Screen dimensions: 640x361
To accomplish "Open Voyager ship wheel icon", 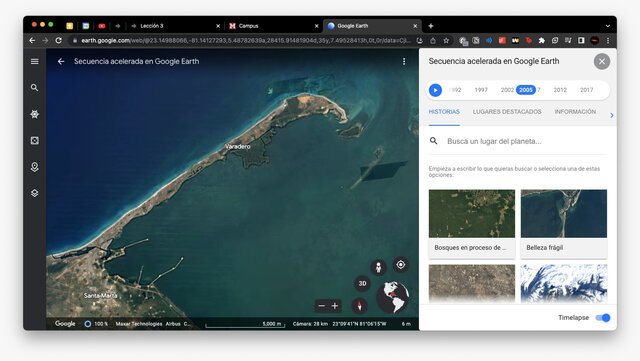I will (35, 114).
